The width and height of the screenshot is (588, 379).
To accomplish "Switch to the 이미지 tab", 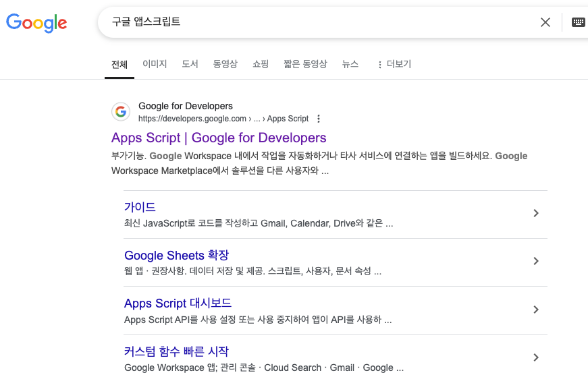I will (x=155, y=64).
